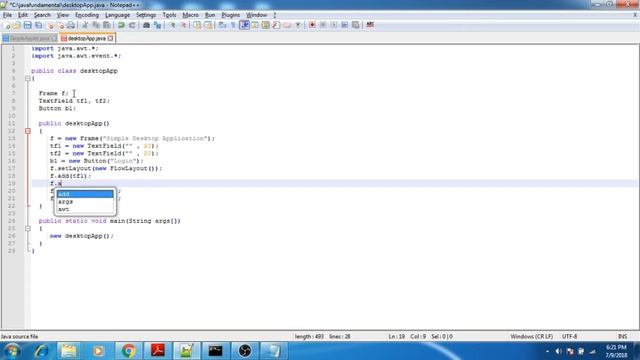
Task: Click Windows (CR LF) in status bar
Action: click(x=531, y=337)
